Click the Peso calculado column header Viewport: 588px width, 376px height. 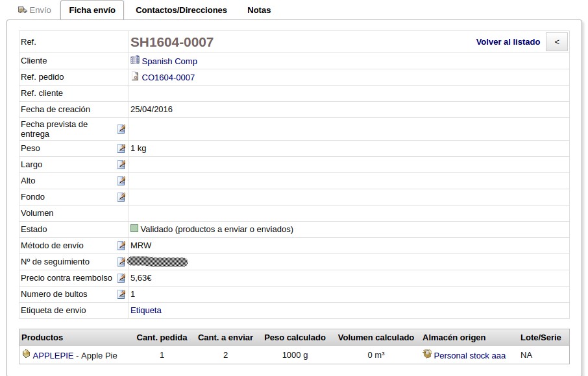pos(295,337)
